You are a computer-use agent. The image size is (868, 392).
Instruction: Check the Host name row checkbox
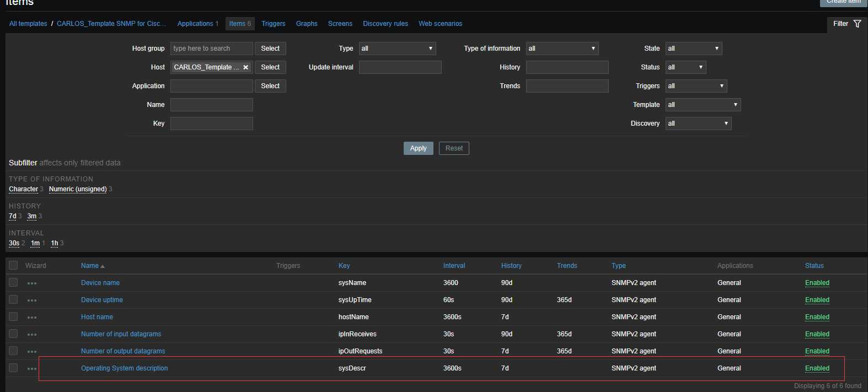click(13, 316)
